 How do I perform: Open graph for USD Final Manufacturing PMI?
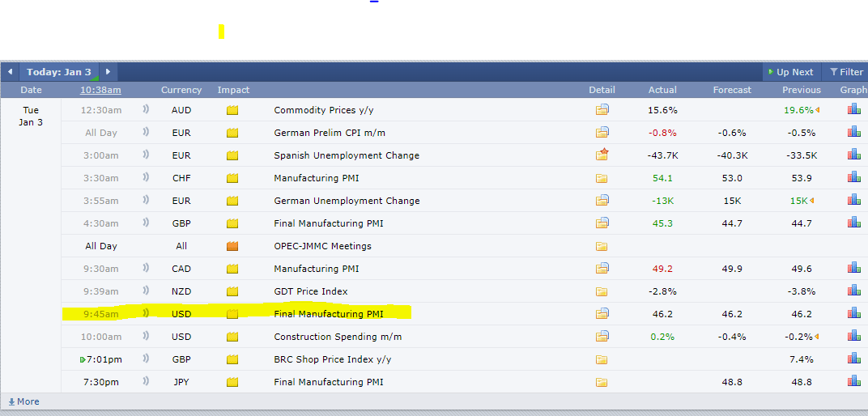pos(853,313)
